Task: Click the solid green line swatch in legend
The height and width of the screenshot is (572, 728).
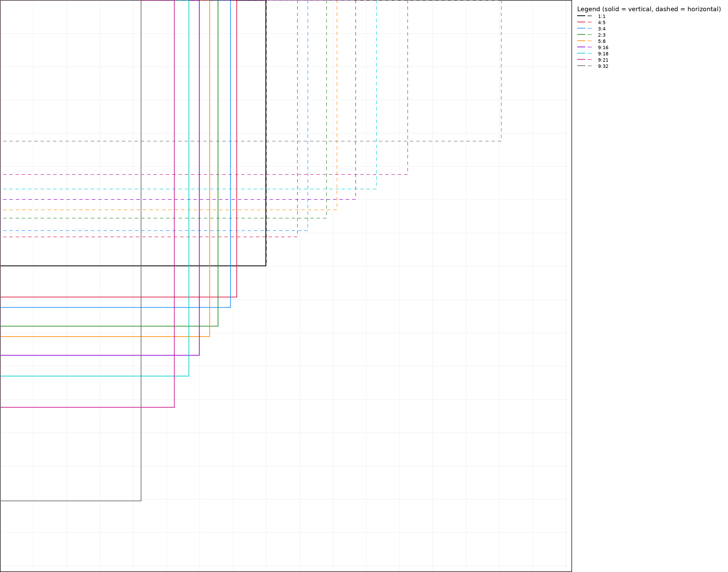Action: coord(581,35)
